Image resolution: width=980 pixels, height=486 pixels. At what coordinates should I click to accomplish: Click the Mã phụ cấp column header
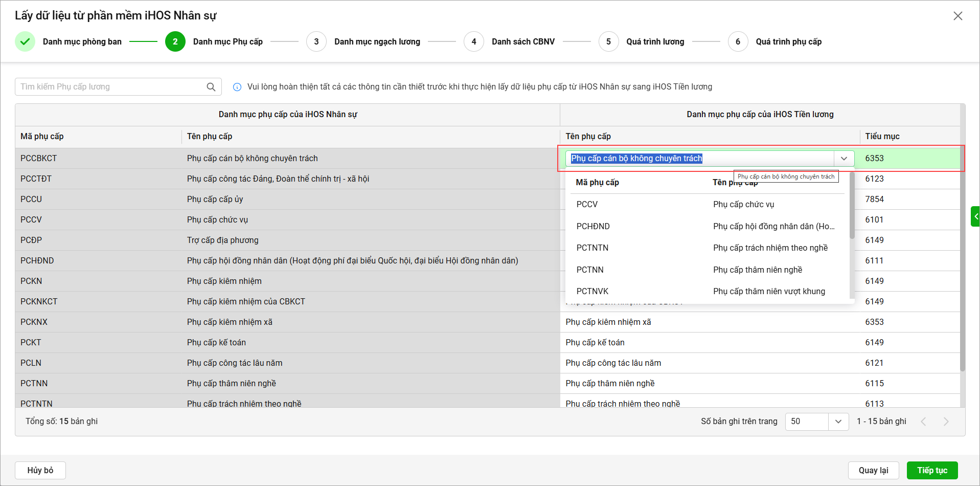[x=42, y=137]
